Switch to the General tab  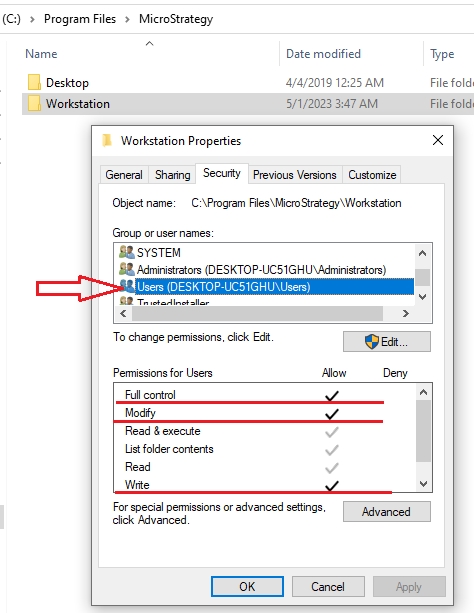(124, 175)
